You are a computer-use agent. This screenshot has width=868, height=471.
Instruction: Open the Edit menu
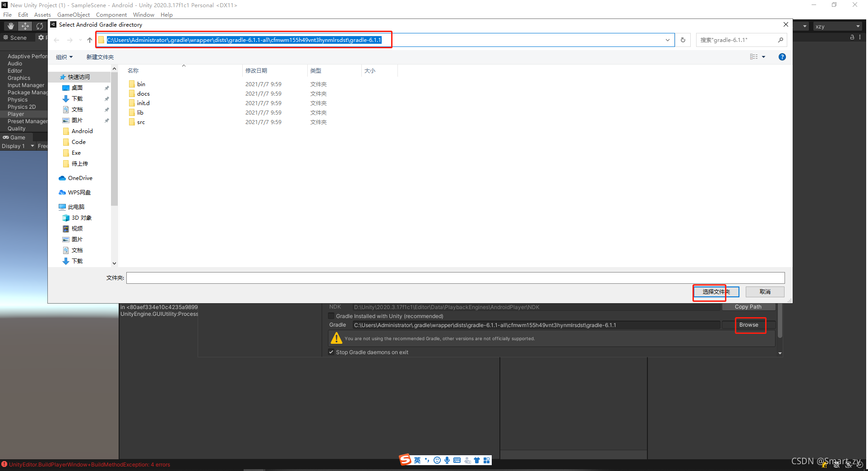(x=23, y=14)
